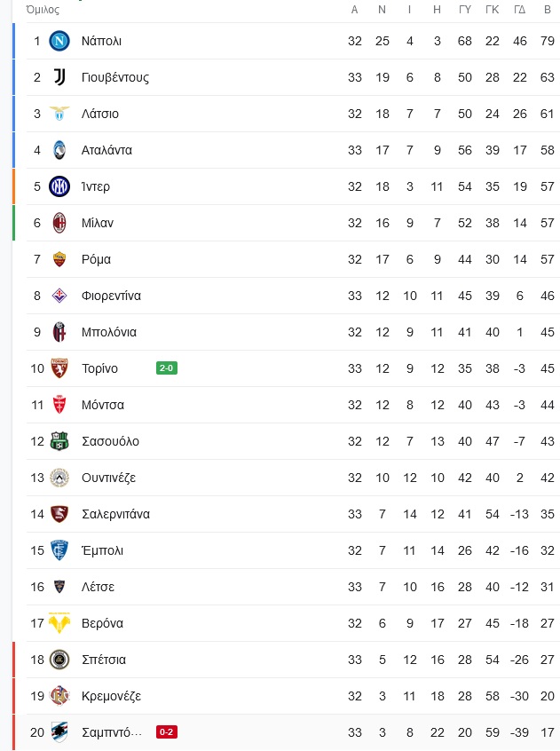This screenshot has width=560, height=751.
Task: Open the Γιουβέντους team link
Action: (x=115, y=77)
